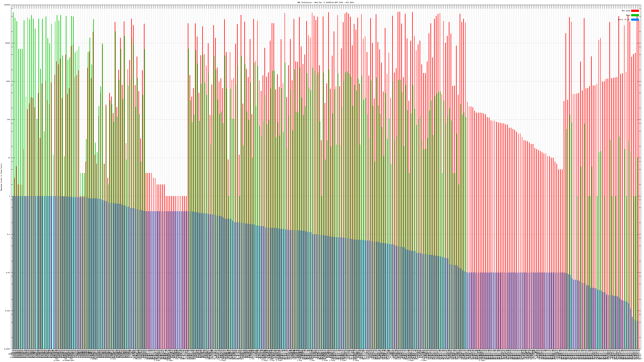Click the 0.001 y-axis tick label

pos(8,311)
